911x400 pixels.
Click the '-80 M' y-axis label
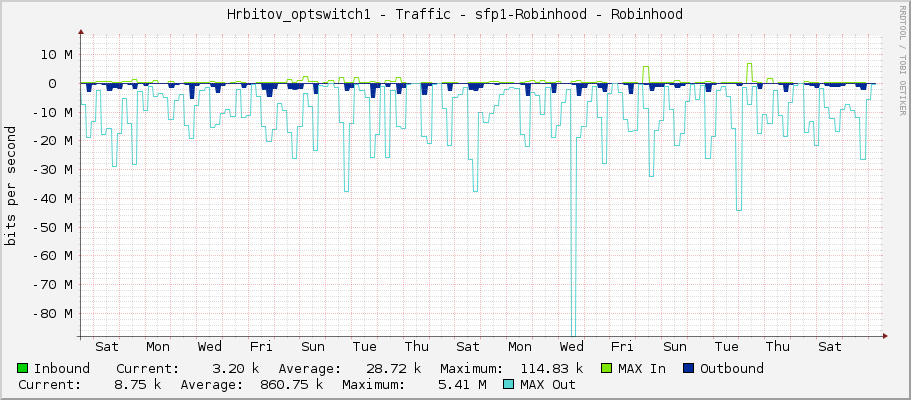click(x=52, y=313)
